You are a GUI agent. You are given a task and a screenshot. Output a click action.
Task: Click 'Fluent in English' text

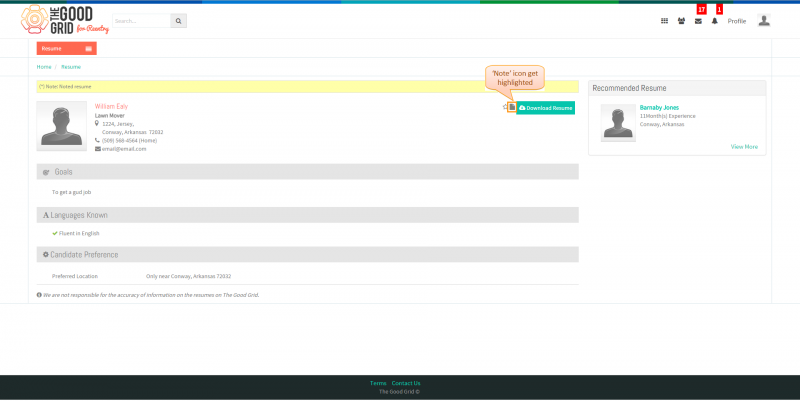79,233
